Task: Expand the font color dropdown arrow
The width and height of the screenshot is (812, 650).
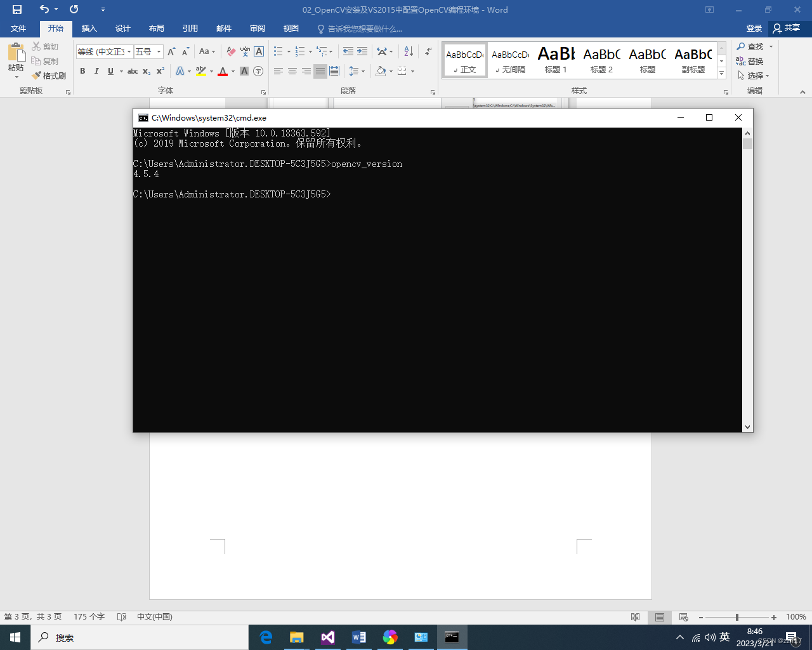Action: coord(233,71)
